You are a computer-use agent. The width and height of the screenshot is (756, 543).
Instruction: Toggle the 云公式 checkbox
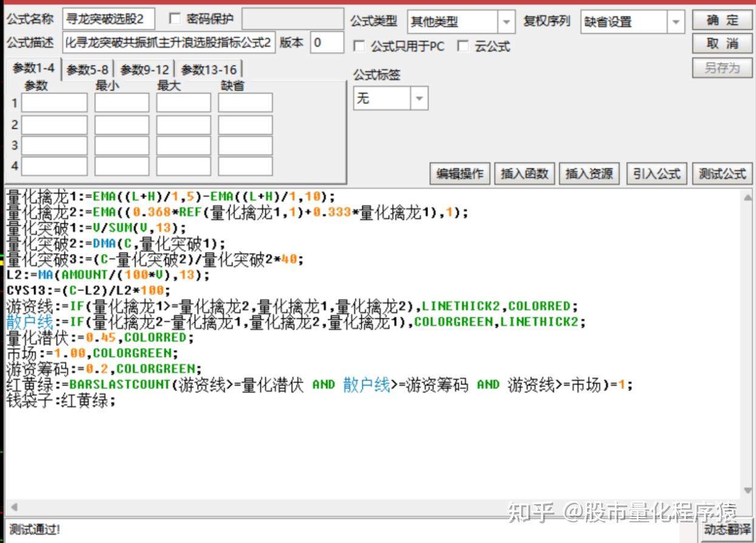coord(463,46)
